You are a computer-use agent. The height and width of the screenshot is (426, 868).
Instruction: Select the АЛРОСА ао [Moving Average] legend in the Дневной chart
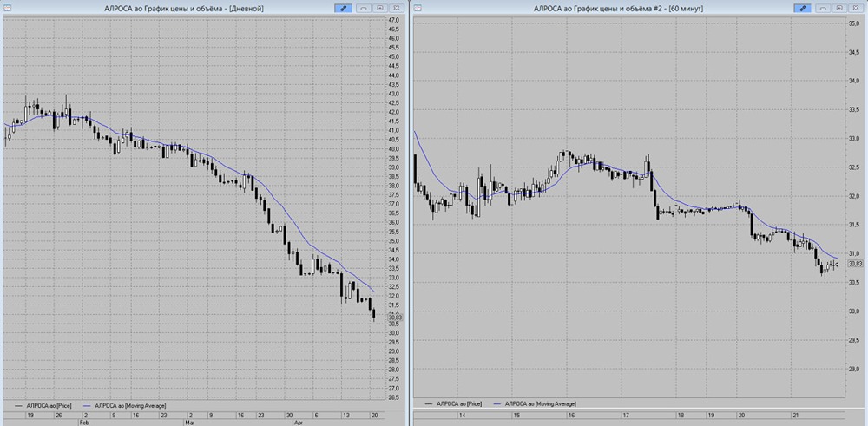[124, 405]
